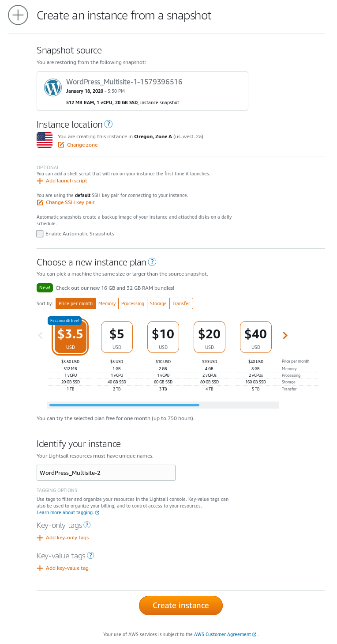Select the $5 USD instance plan
This screenshot has width=337, height=644.
point(117,337)
